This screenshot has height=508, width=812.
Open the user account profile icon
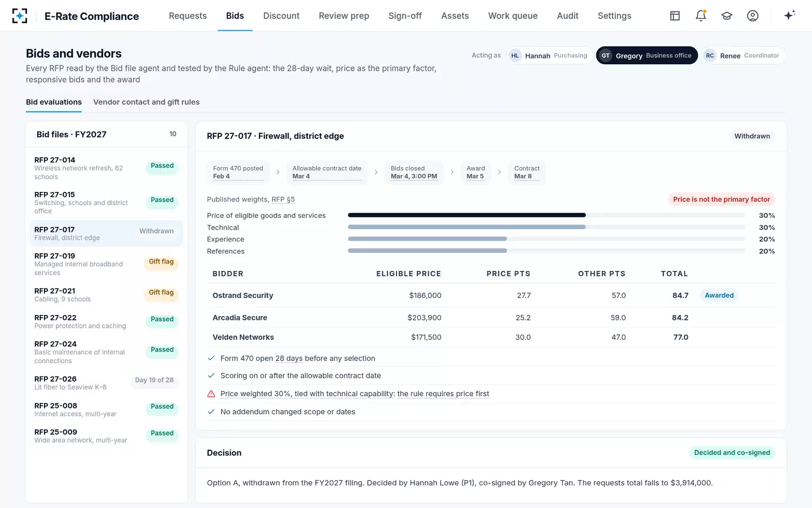tap(753, 16)
